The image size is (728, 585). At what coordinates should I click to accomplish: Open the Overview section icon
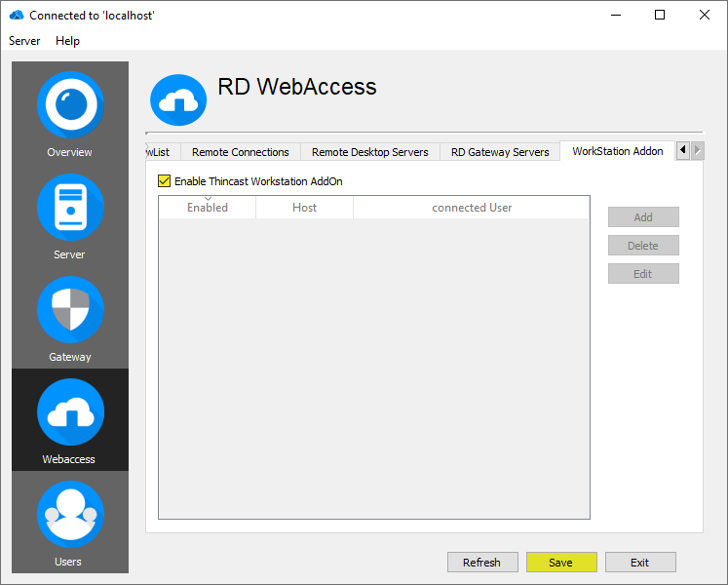[x=70, y=105]
